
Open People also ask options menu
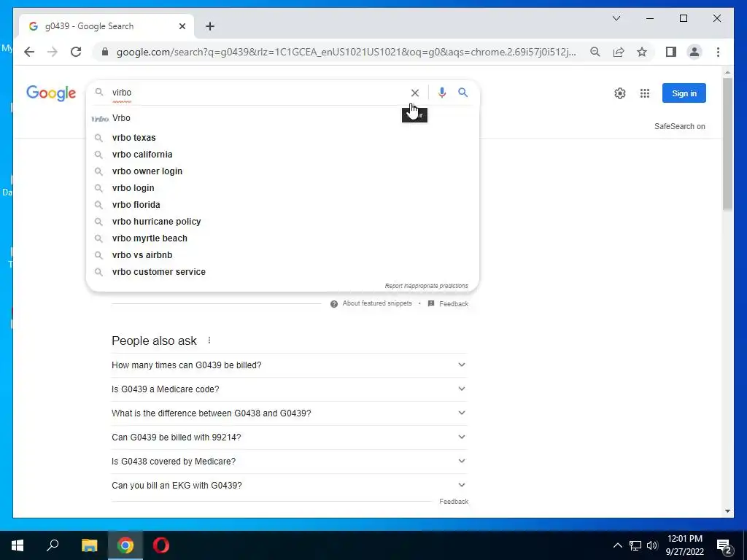click(x=209, y=341)
